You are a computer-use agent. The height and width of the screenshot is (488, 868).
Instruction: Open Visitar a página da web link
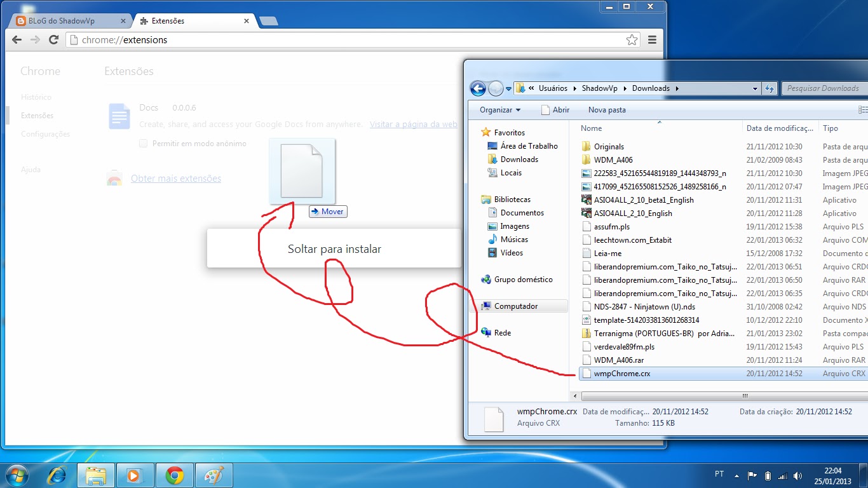414,124
